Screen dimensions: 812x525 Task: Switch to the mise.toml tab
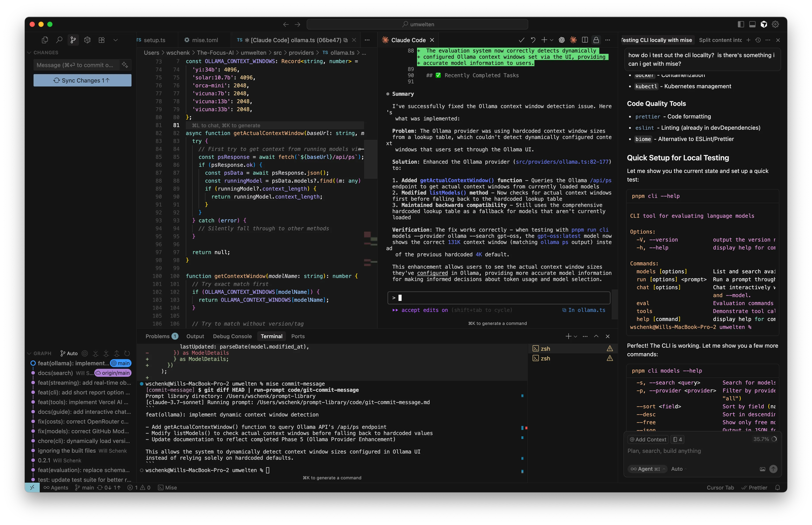(201, 40)
